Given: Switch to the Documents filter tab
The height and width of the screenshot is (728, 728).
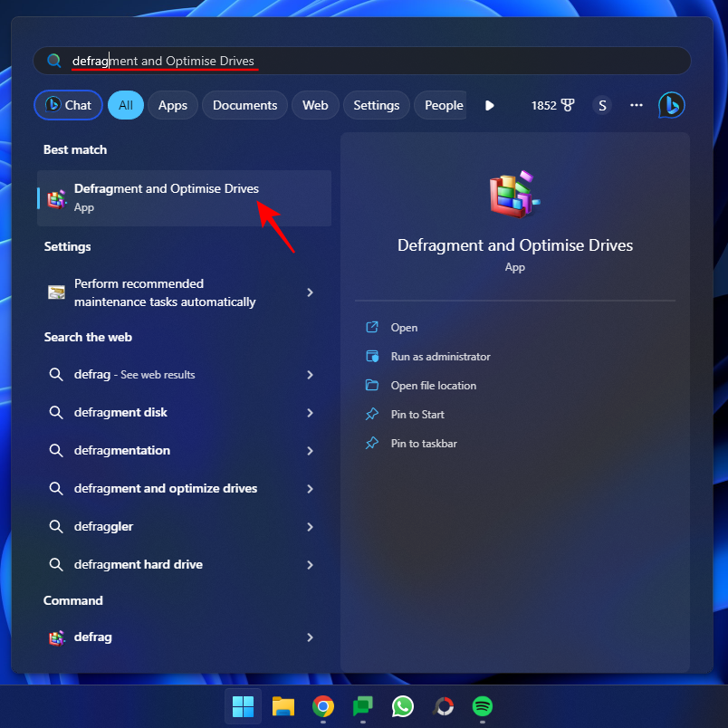Looking at the screenshot, I should click(x=244, y=105).
